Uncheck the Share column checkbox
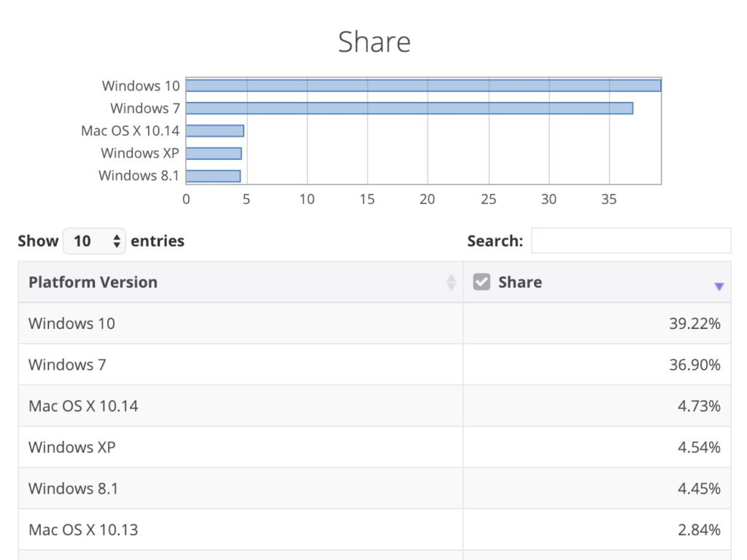This screenshot has width=747, height=560. (x=481, y=281)
